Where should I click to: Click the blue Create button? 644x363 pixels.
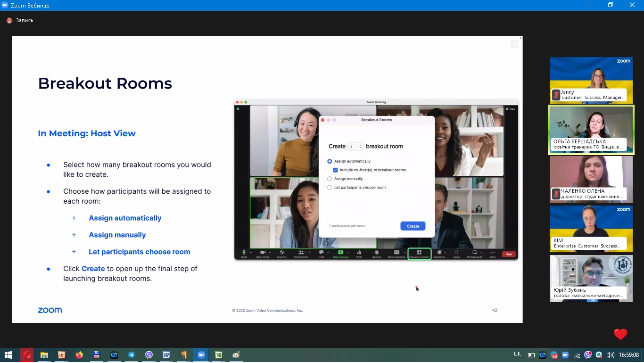(413, 226)
